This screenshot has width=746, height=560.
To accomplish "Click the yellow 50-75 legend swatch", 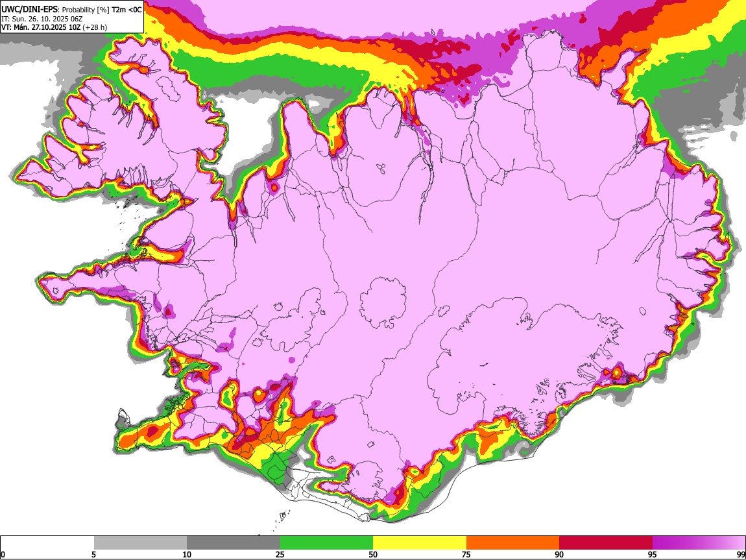I will [x=420, y=543].
